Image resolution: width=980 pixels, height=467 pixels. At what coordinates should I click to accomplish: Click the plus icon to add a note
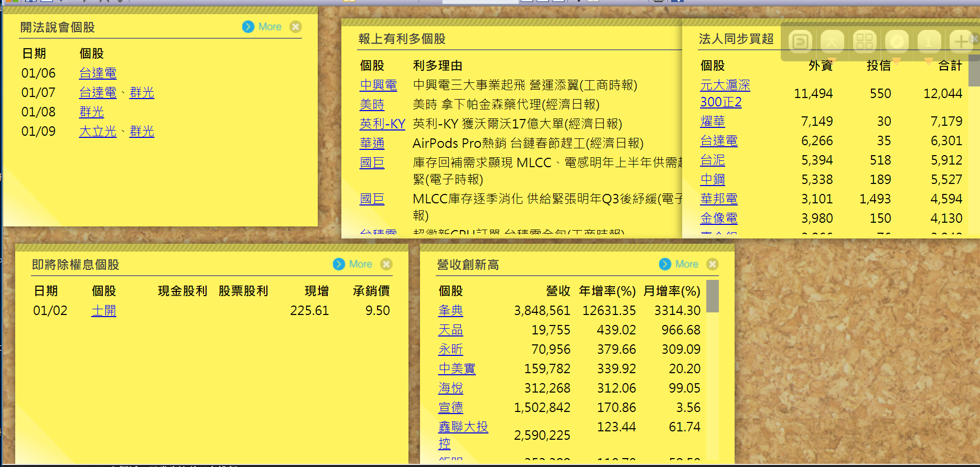961,41
